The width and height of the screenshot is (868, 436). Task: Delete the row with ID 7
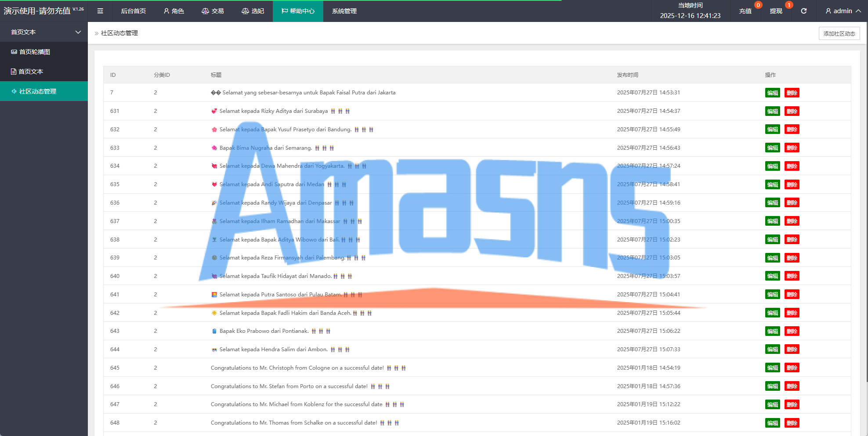[x=792, y=93]
